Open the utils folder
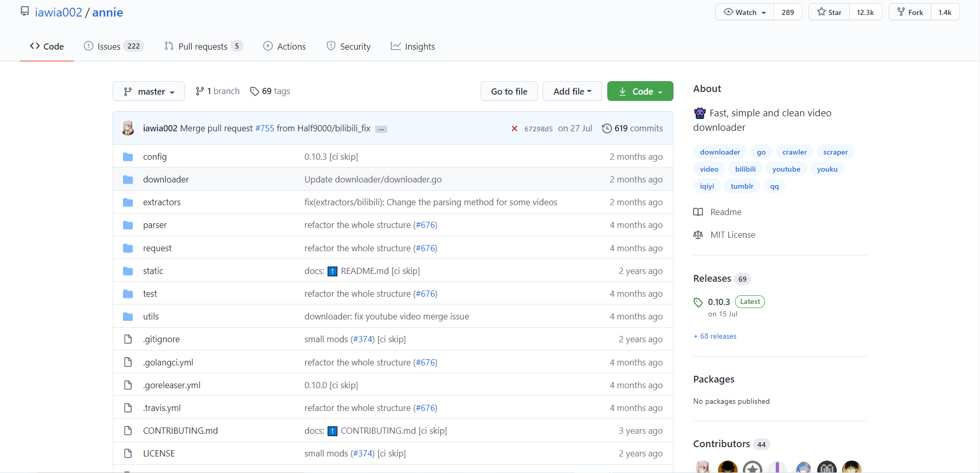The image size is (980, 473). [151, 316]
